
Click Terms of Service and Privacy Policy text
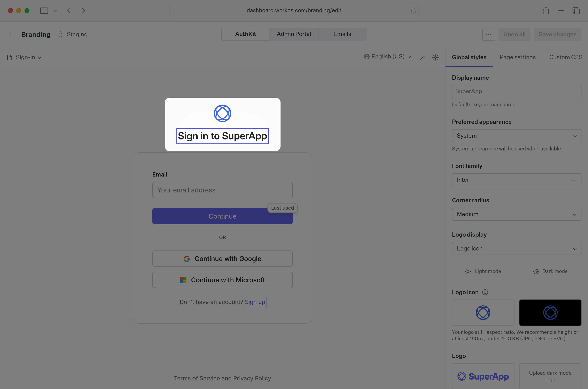point(222,378)
